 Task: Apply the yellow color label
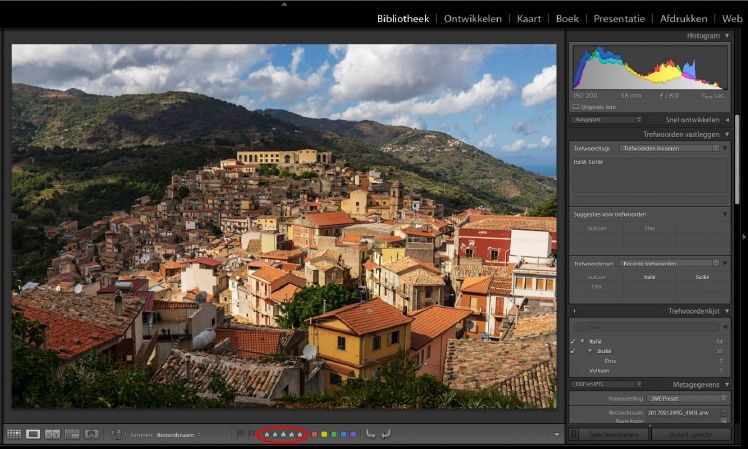tap(324, 434)
